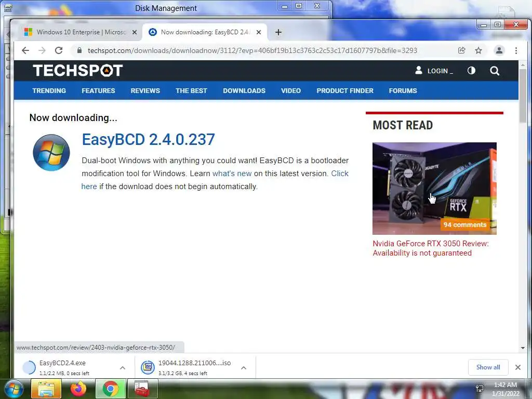
Task: Click the TechSpot logo
Action: coord(78,71)
